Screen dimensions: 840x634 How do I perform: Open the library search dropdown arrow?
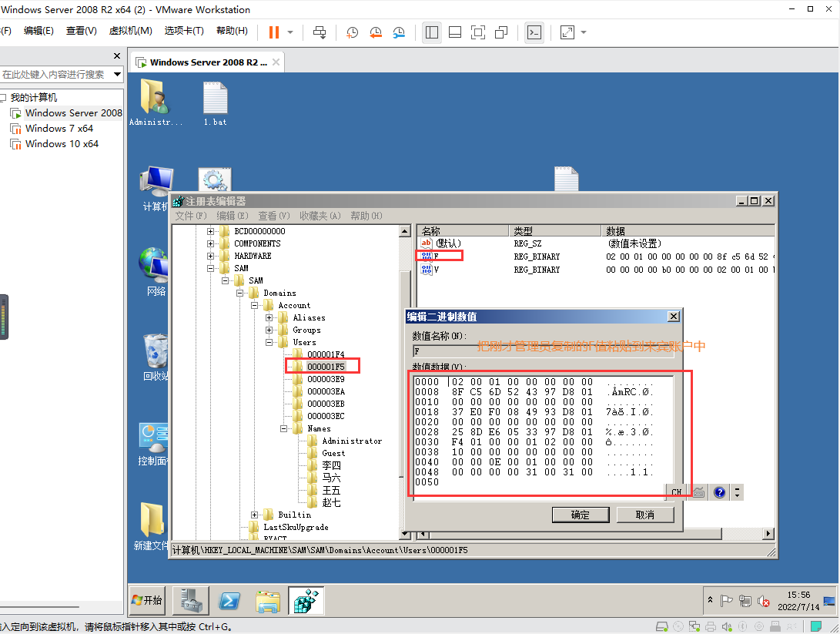pos(117,75)
